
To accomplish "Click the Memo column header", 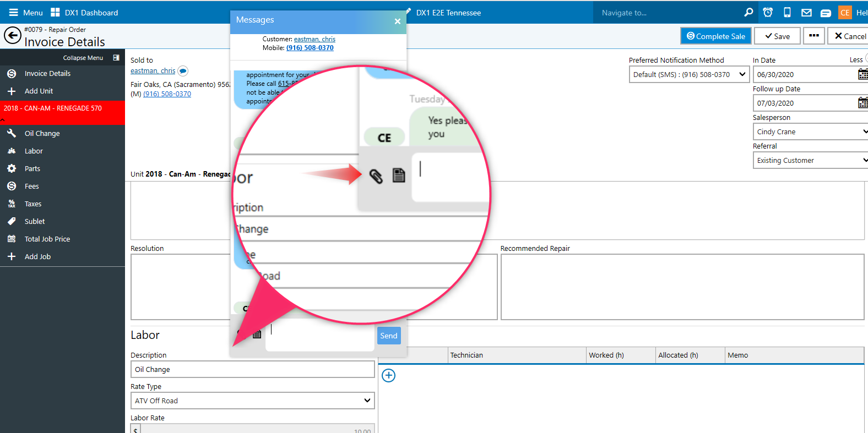I will [x=794, y=355].
